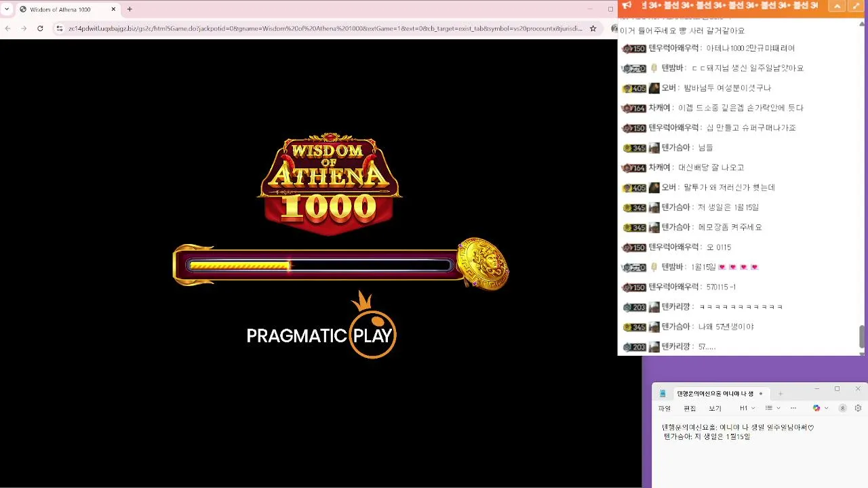Go back in the browser
868x488 pixels.
tap(7, 28)
